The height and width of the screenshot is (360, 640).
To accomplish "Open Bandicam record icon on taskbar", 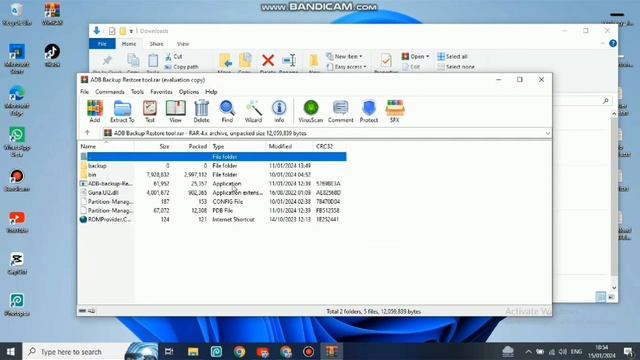I will pyautogui.click(x=308, y=351).
